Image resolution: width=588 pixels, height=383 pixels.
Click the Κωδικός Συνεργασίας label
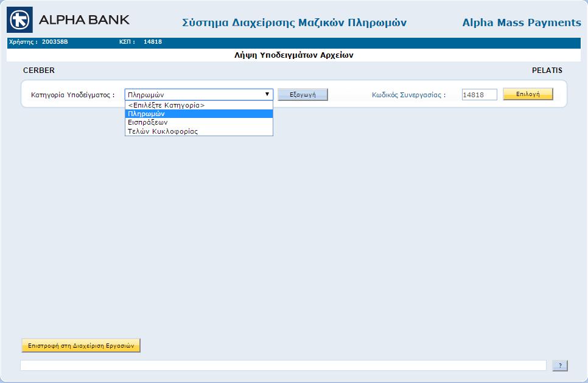tap(409, 95)
